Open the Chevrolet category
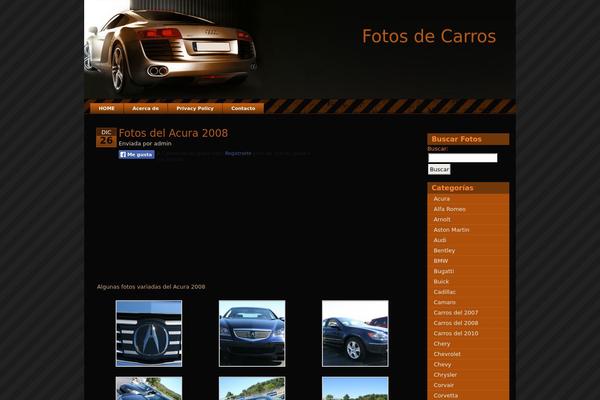Viewport: 600px width, 400px height. click(447, 354)
